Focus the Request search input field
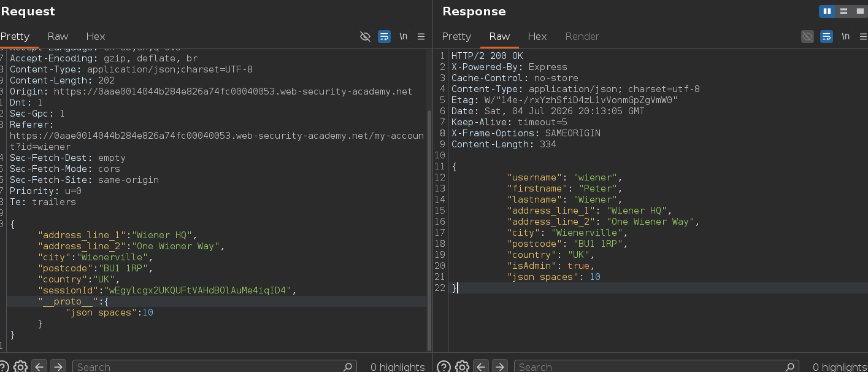The height and width of the screenshot is (372, 868). (215, 366)
